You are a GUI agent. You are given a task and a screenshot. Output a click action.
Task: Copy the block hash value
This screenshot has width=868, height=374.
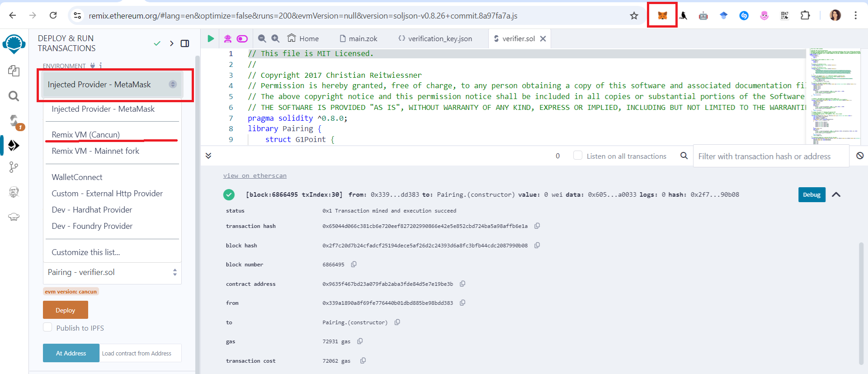(537, 245)
